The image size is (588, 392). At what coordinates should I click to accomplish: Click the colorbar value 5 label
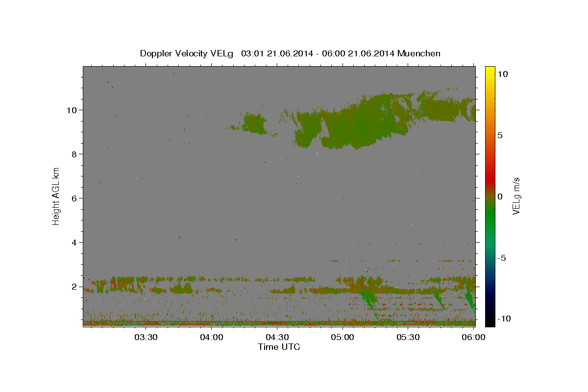click(500, 135)
